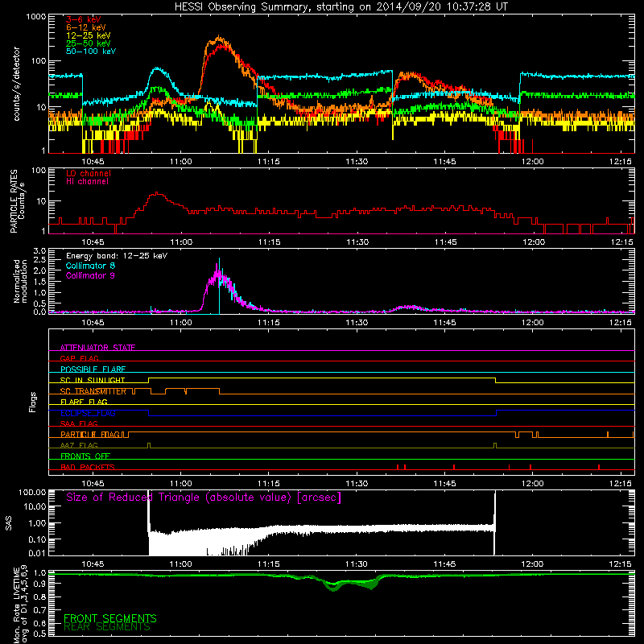Click the 0.9 tick on the livetime axis

pyautogui.click(x=39, y=584)
